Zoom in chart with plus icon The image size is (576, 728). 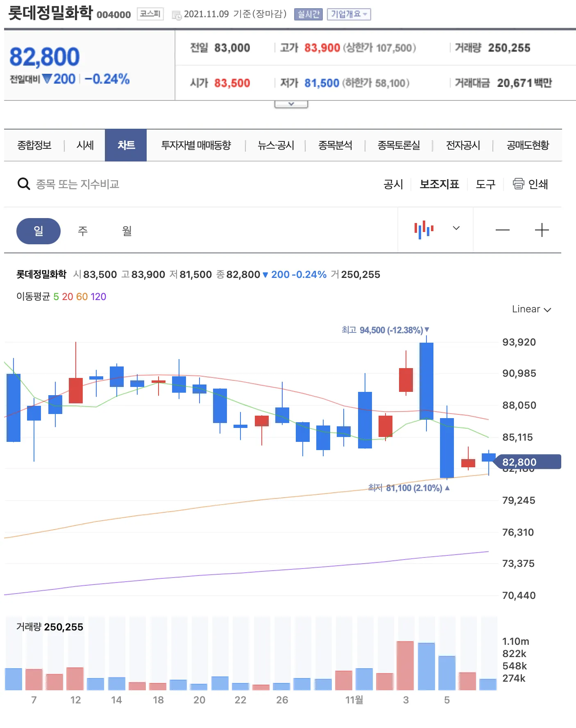(542, 230)
